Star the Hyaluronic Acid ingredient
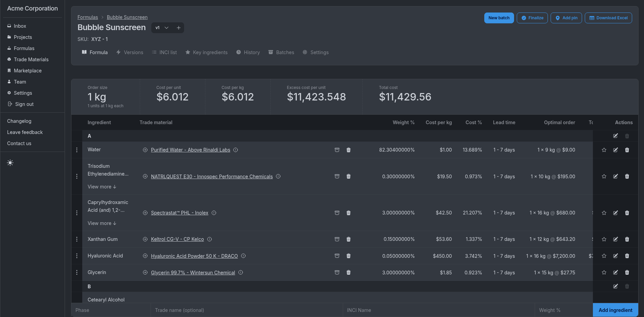The image size is (644, 317). point(604,256)
